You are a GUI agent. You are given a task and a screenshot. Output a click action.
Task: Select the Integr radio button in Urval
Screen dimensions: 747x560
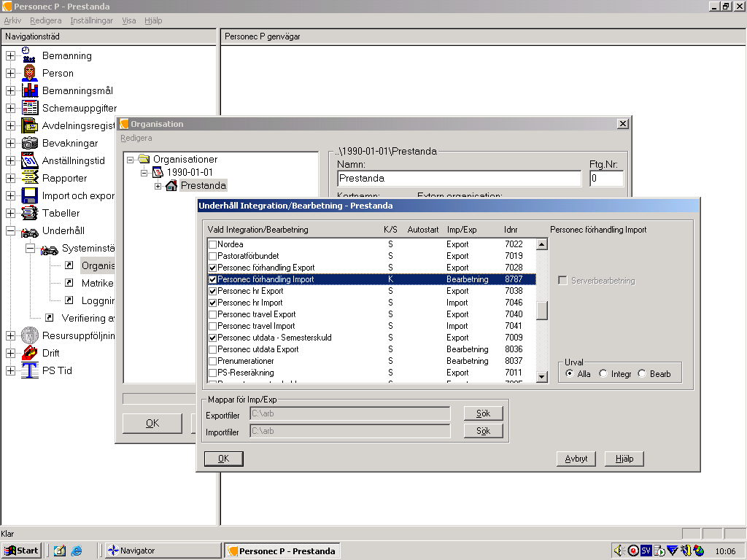coord(603,373)
